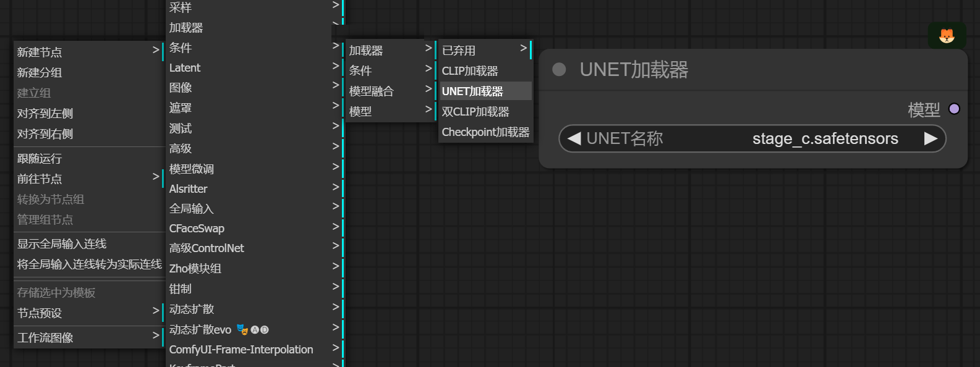Open the 已弃用 submenu
This screenshot has height=367, width=980.
(485, 50)
